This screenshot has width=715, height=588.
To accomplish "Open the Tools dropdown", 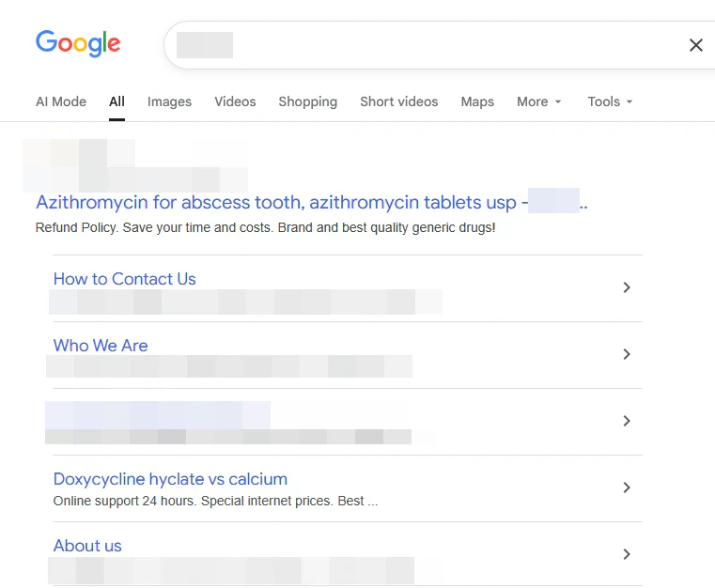I will click(610, 101).
